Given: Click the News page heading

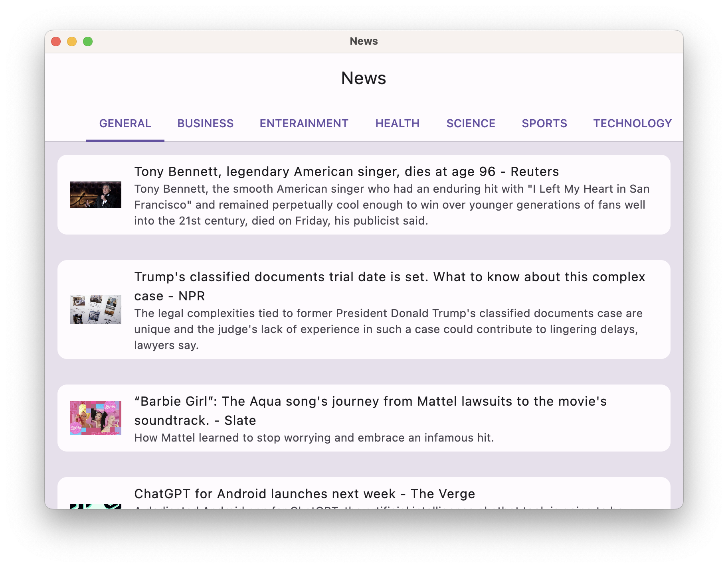Looking at the screenshot, I should pos(364,78).
